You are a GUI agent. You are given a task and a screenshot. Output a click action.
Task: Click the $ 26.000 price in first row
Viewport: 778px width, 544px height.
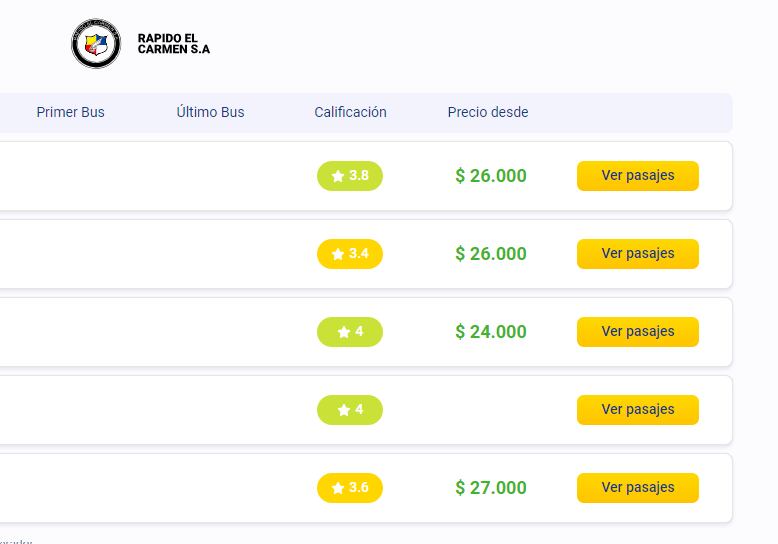tap(491, 176)
